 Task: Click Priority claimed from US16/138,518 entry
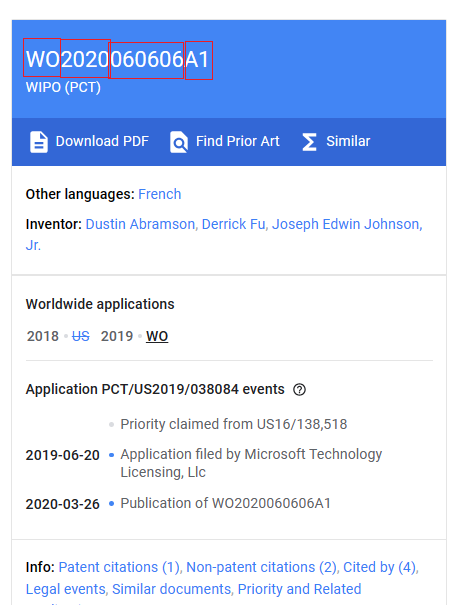pos(234,424)
